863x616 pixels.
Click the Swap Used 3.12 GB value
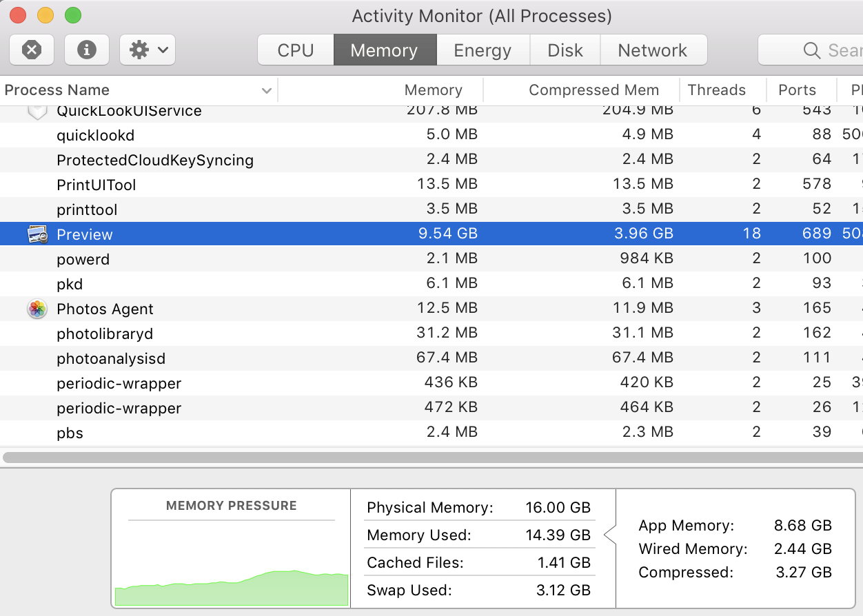(x=562, y=591)
